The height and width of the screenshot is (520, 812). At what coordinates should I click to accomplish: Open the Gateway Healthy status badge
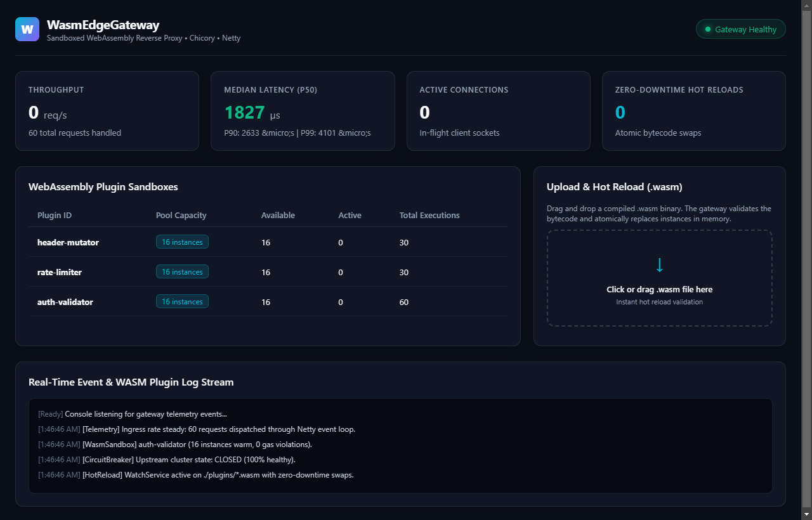[x=741, y=29]
